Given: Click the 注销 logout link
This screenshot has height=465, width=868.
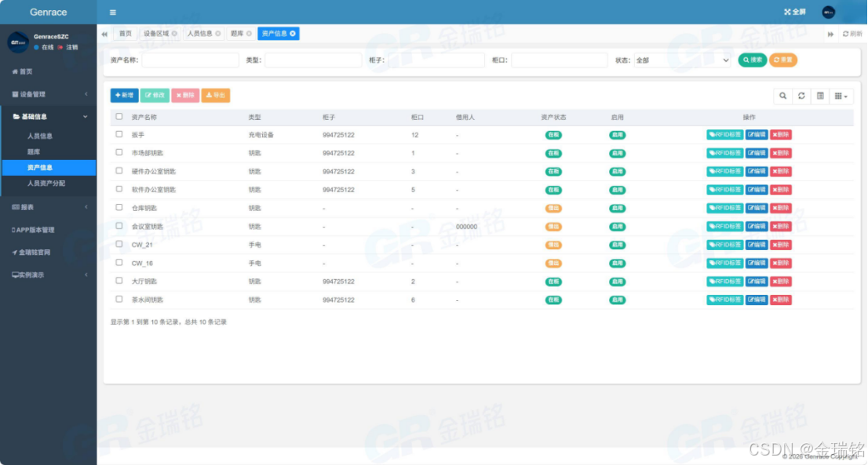Looking at the screenshot, I should [68, 48].
